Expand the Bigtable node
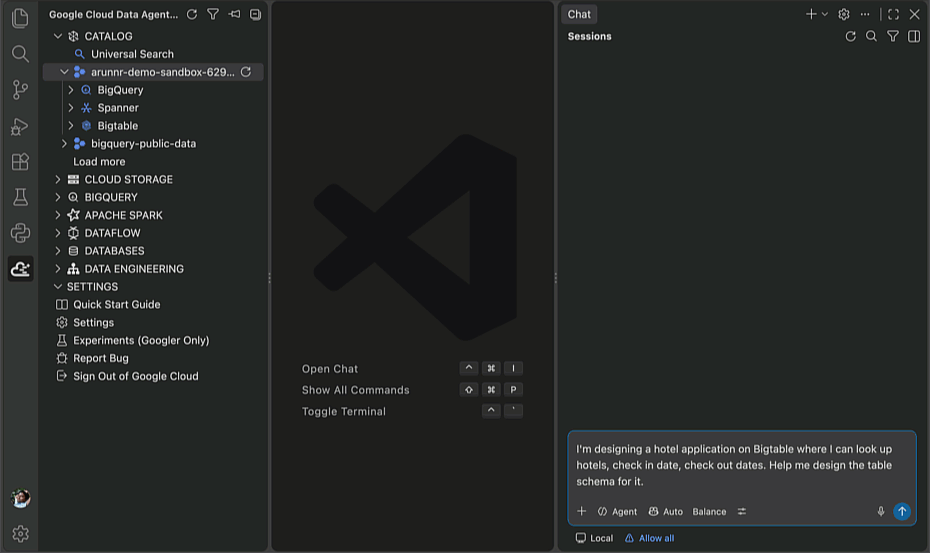This screenshot has height=553, width=930. 71,126
